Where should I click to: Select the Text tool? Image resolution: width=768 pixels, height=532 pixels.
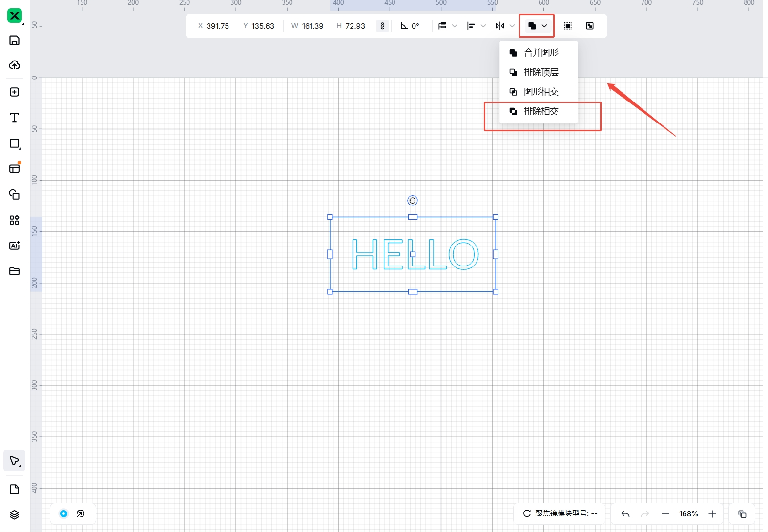tap(15, 118)
